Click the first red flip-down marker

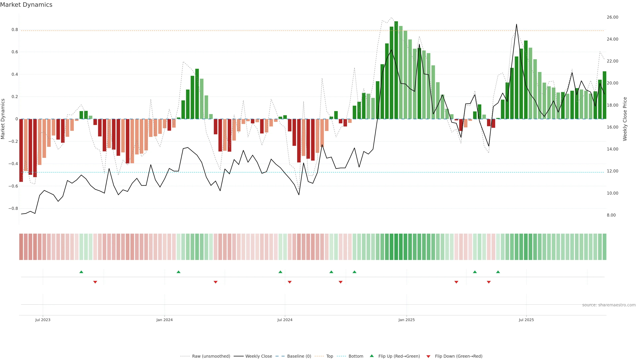click(x=95, y=282)
